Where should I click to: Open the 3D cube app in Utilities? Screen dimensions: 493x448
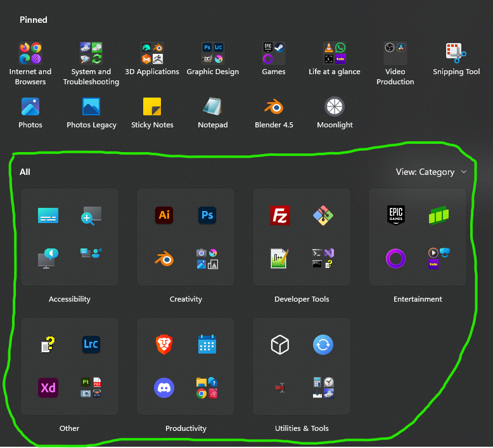280,345
